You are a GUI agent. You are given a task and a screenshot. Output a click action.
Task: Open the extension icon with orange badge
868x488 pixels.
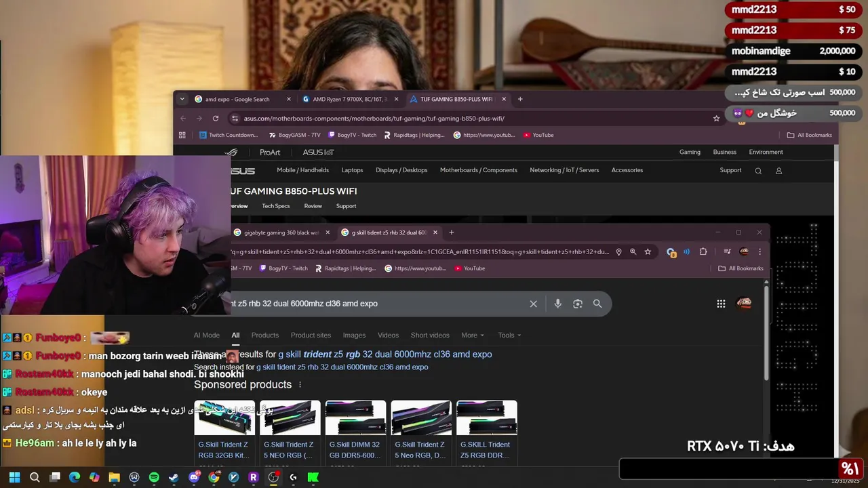pos(671,251)
